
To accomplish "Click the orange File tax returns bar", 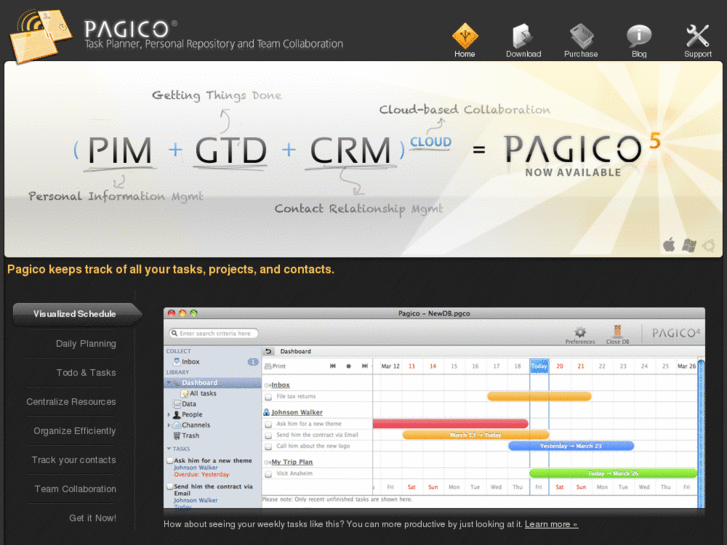I will pos(539,396).
